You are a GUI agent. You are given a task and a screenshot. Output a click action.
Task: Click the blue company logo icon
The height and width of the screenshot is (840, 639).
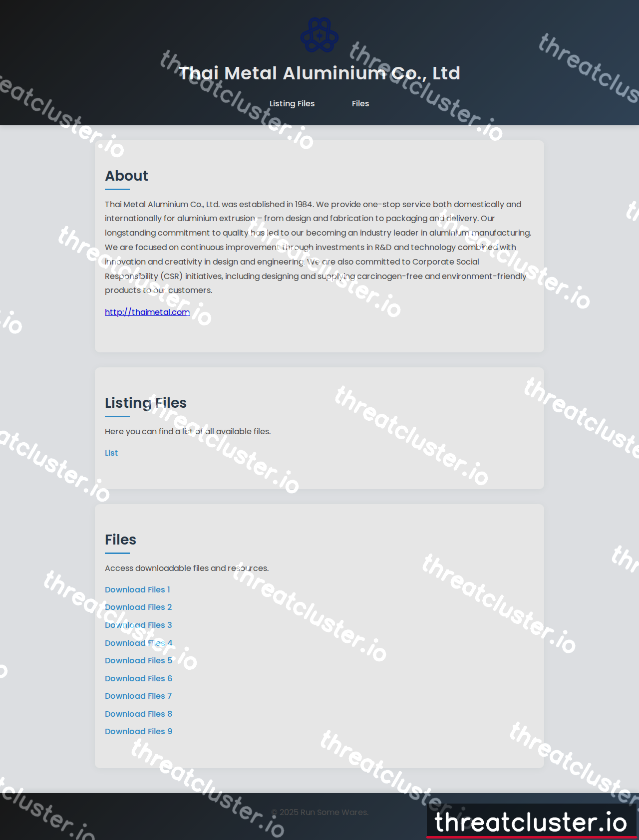click(319, 35)
